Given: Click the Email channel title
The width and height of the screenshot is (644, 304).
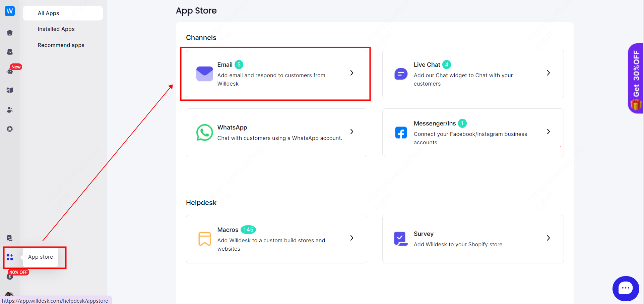Looking at the screenshot, I should tap(225, 65).
